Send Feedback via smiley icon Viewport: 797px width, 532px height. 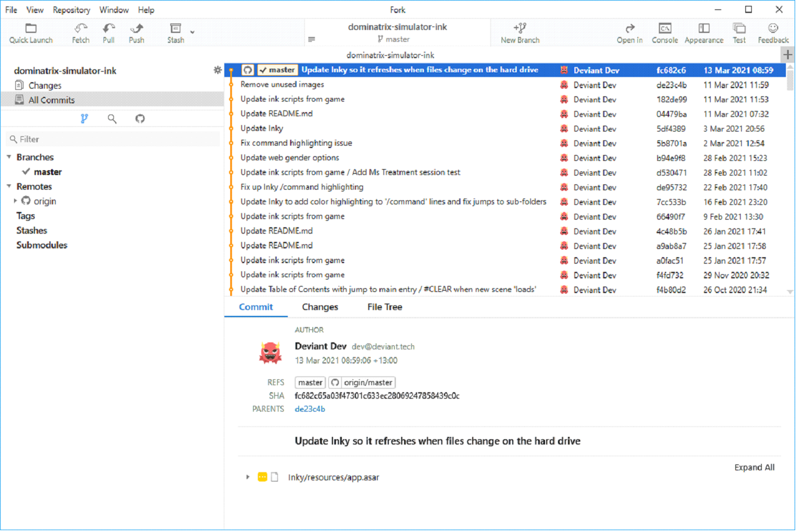(773, 33)
